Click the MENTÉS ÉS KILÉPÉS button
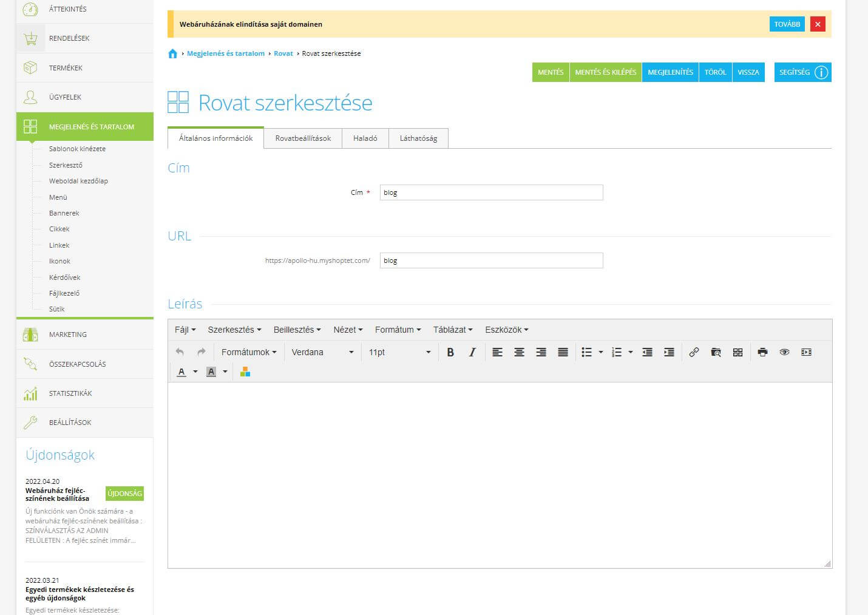 click(x=605, y=72)
